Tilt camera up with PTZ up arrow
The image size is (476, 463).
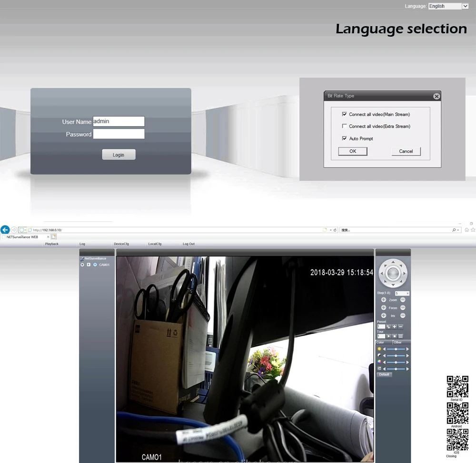pos(393,262)
